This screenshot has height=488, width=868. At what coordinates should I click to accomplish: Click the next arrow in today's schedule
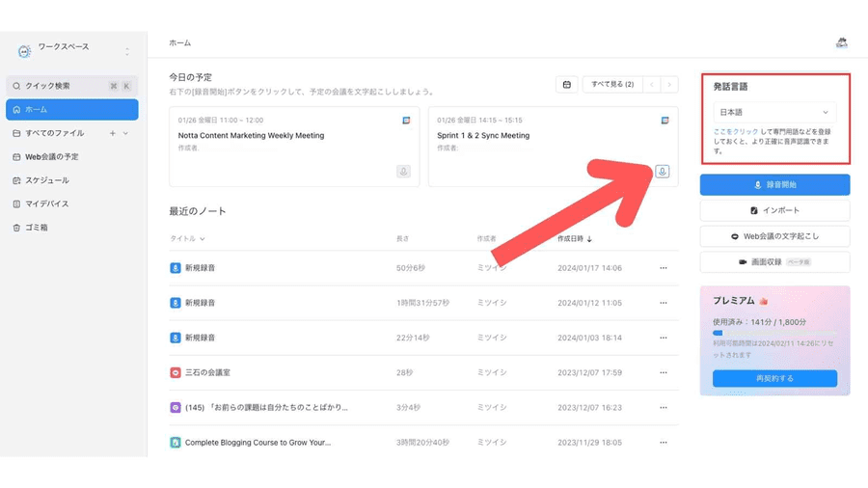[668, 85]
